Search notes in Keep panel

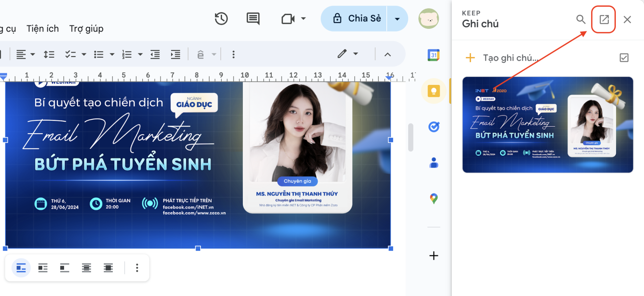coord(581,19)
